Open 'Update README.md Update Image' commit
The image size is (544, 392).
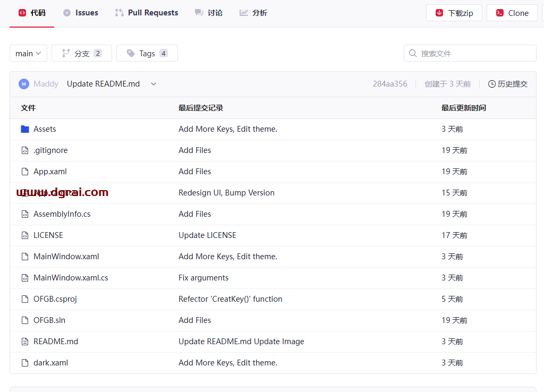click(242, 342)
